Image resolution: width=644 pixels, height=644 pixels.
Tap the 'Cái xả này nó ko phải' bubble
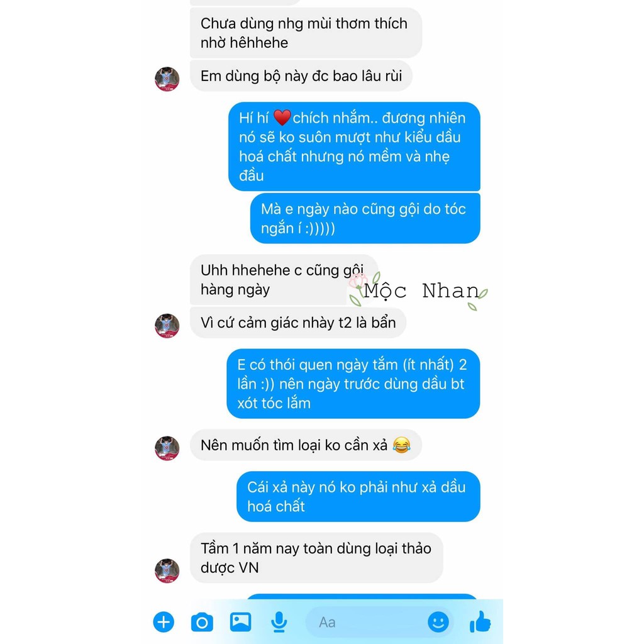(358, 497)
